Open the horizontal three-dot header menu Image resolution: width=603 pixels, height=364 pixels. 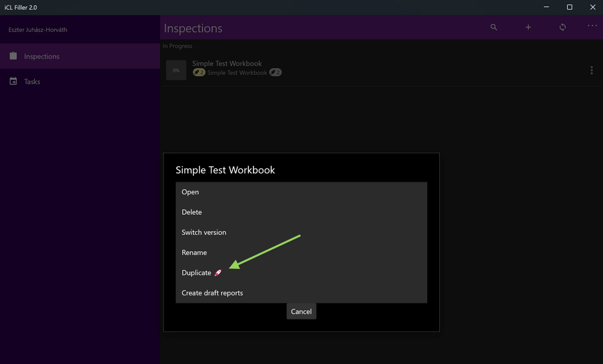[x=592, y=26]
